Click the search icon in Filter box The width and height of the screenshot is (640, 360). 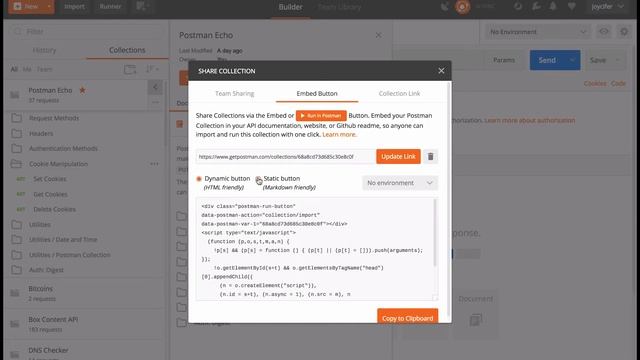[x=18, y=31]
